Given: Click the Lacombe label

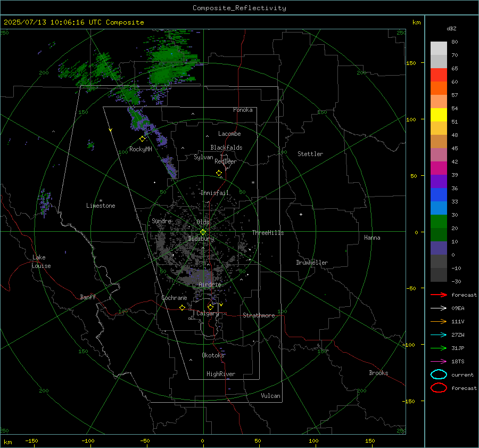Looking at the screenshot, I should pos(229,134).
